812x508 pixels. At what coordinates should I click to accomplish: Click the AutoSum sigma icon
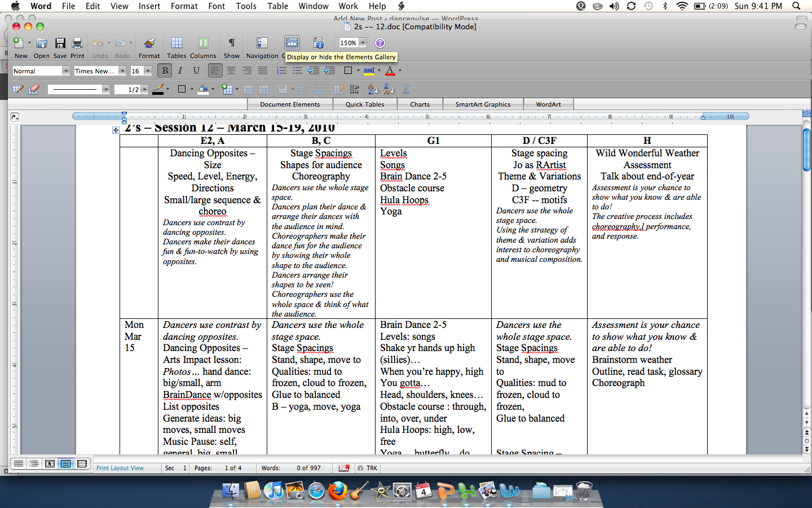405,89
